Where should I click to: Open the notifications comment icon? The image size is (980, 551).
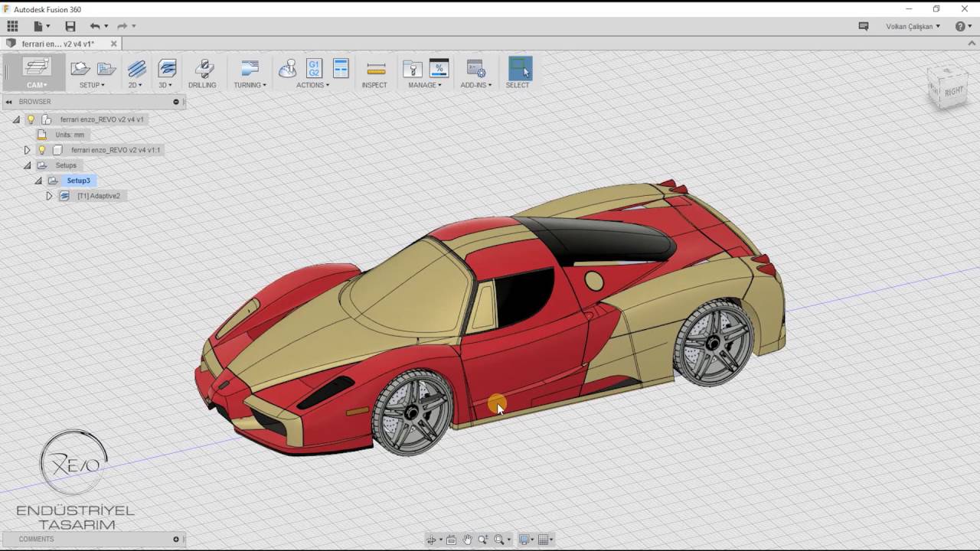tap(864, 26)
